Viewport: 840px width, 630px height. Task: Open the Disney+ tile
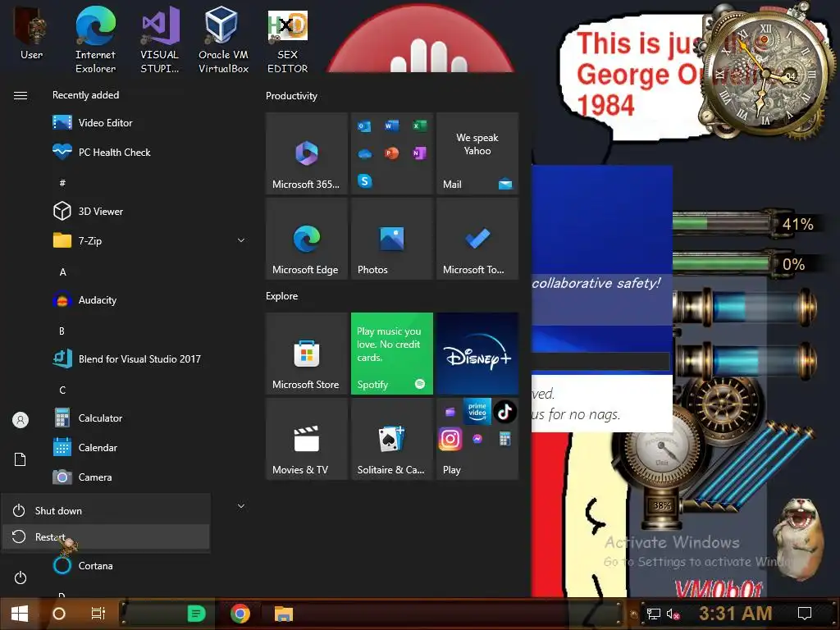[x=477, y=354]
